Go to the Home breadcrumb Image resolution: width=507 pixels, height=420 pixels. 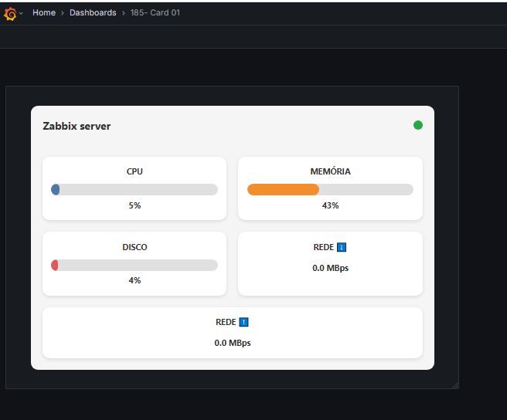click(44, 12)
